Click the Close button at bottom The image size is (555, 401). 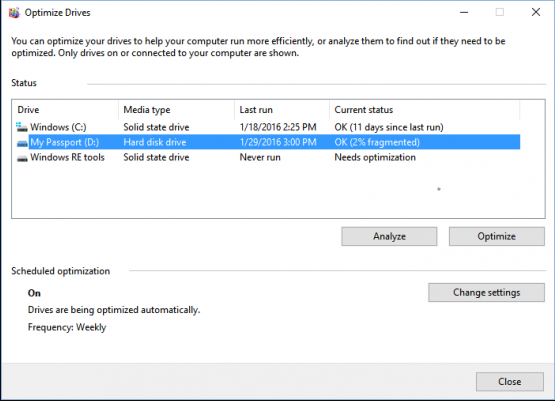click(x=510, y=382)
